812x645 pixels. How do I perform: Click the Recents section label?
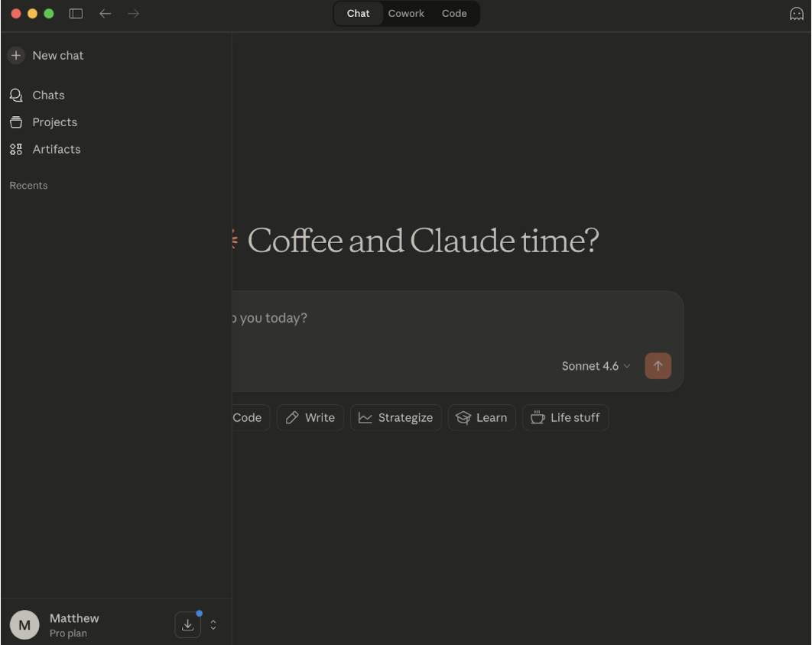[28, 185]
